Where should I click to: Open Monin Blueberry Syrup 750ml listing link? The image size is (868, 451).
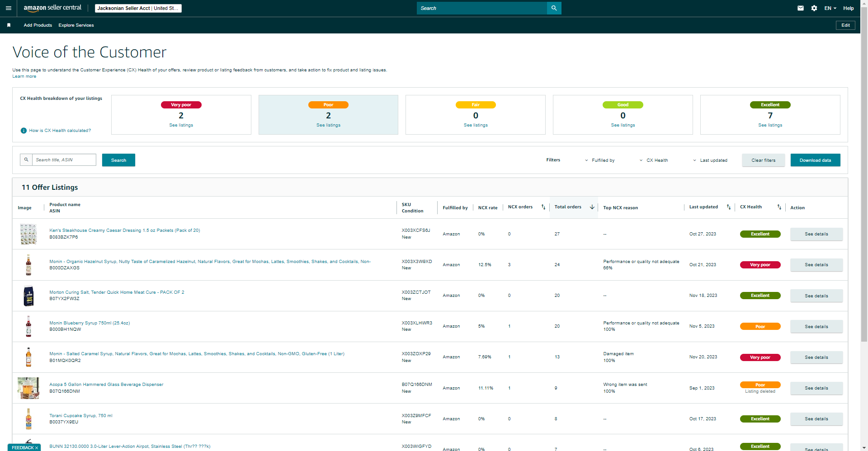[x=90, y=323]
